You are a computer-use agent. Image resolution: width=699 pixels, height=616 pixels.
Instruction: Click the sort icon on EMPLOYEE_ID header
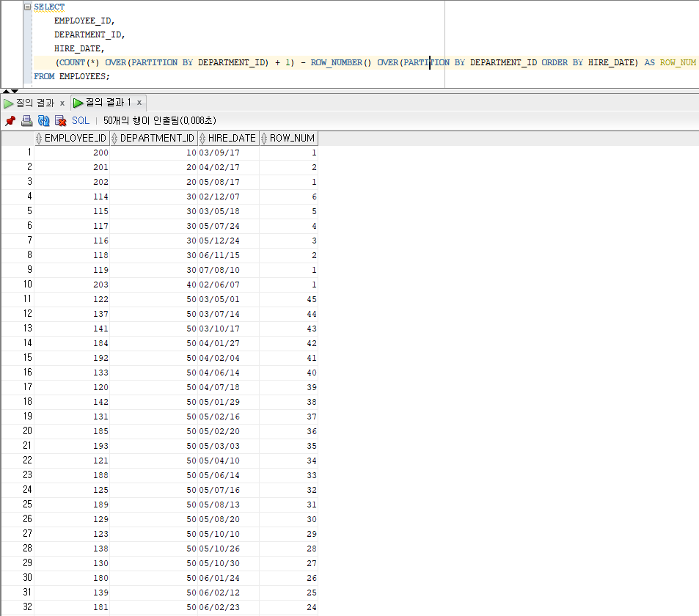pos(39,138)
